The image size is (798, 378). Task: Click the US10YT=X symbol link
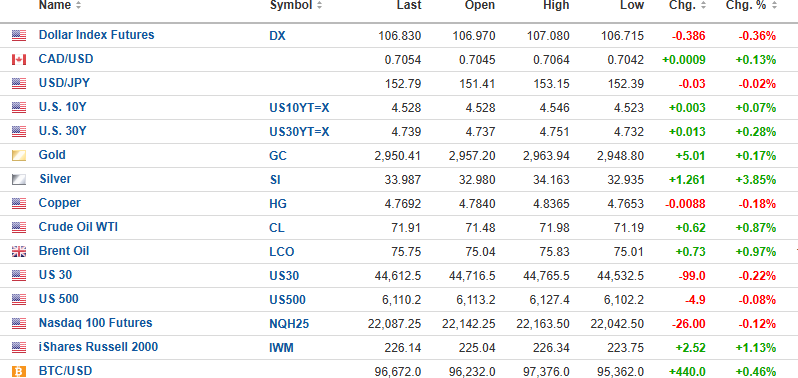(299, 108)
